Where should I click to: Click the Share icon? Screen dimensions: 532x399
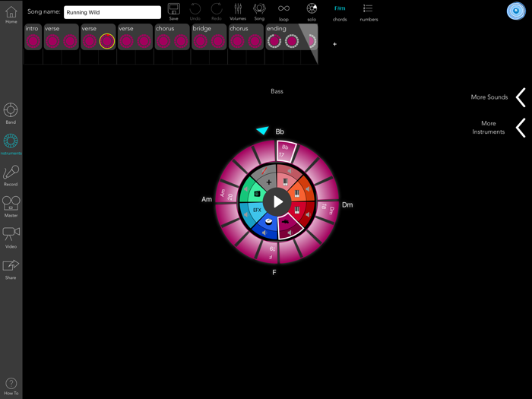click(11, 267)
